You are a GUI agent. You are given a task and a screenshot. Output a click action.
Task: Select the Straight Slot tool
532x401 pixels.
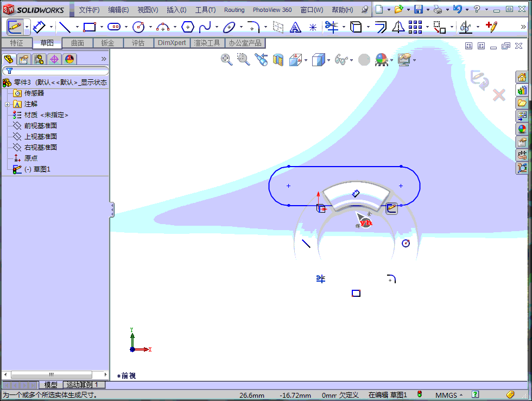click(x=114, y=27)
